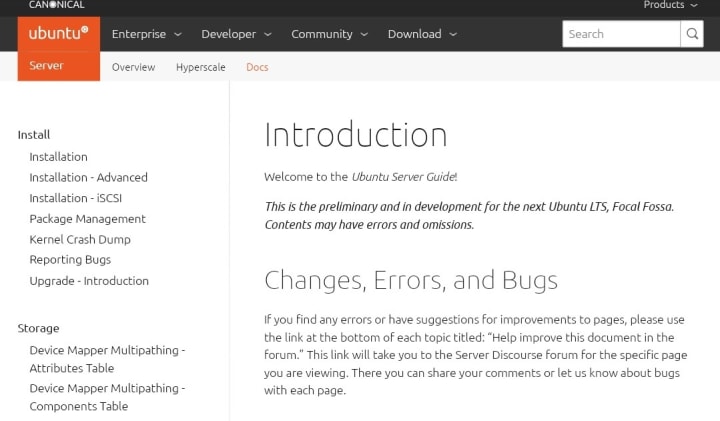Open Installation - iSCSI page
Image resolution: width=720 pixels, height=421 pixels.
(75, 198)
